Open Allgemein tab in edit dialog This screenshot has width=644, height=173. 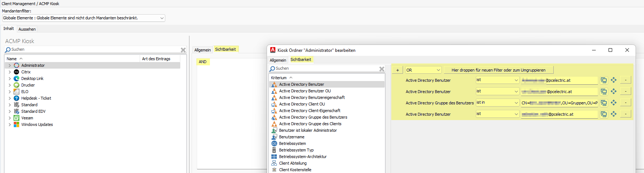(x=278, y=60)
